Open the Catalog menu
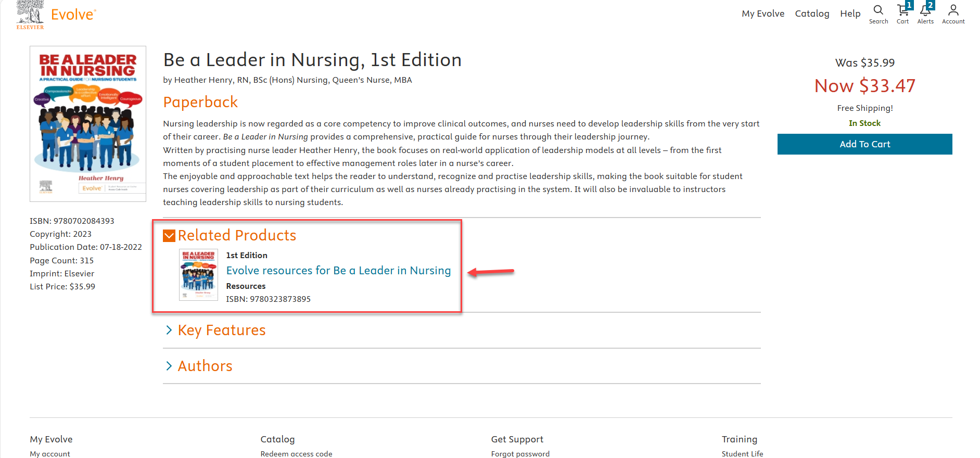This screenshot has width=980, height=458. click(x=812, y=14)
